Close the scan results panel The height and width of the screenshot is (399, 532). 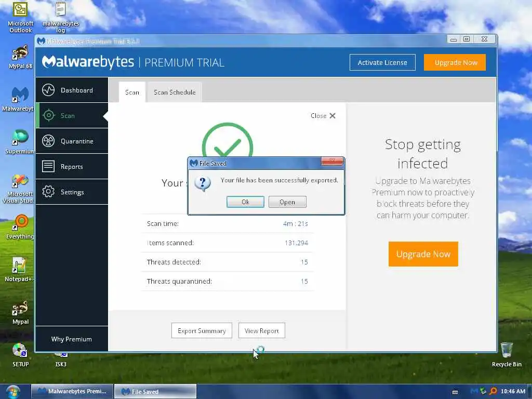pyautogui.click(x=323, y=116)
